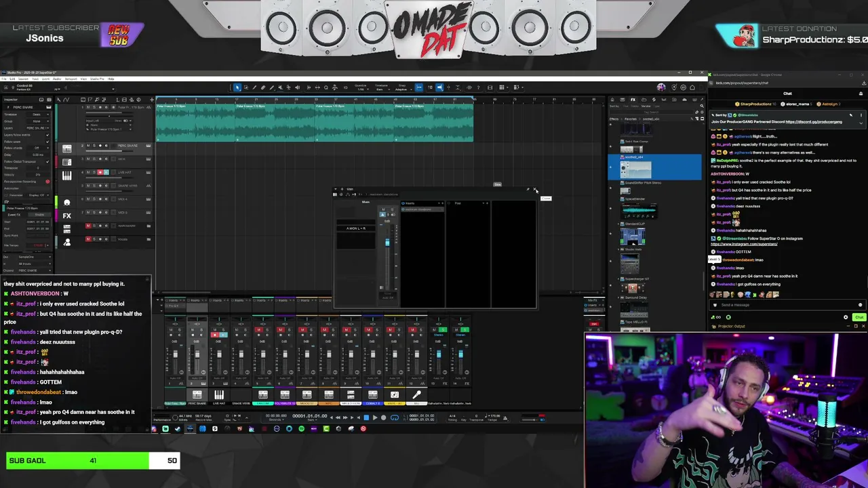Open the Audio menu

[58, 79]
